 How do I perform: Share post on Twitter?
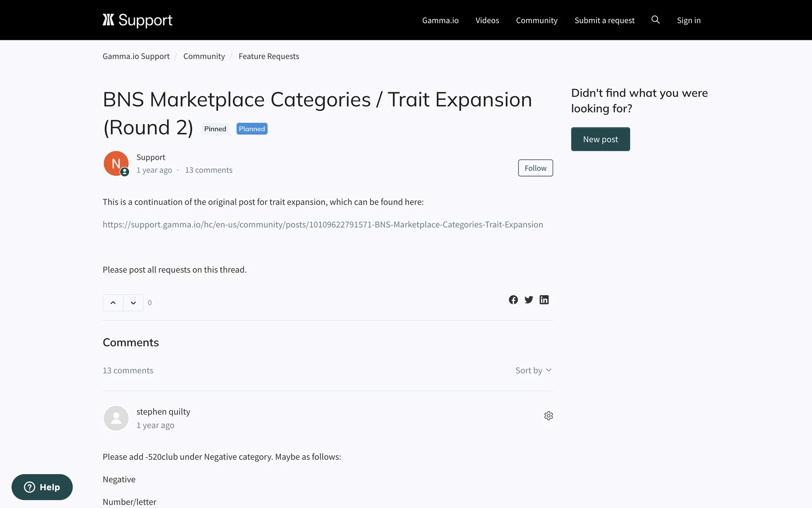click(x=529, y=300)
